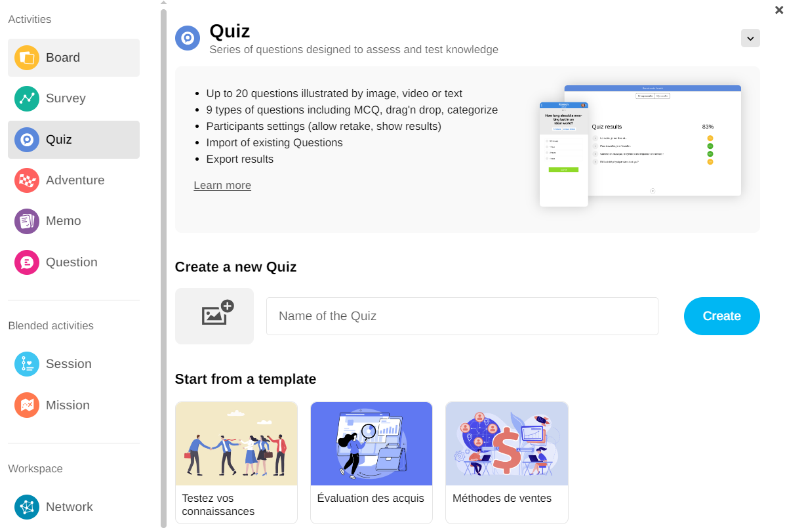Click the Board activity icon
Viewport: 787px width, 532px height.
coord(27,58)
